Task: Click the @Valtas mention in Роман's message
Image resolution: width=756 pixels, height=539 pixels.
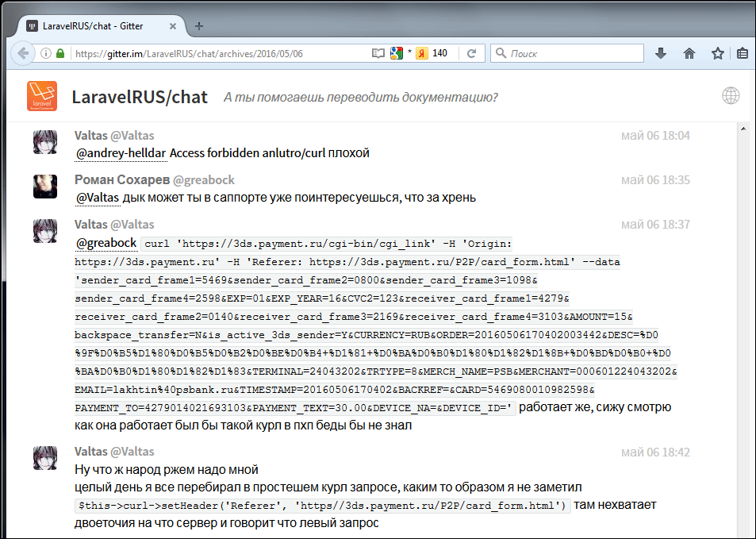Action: point(98,198)
